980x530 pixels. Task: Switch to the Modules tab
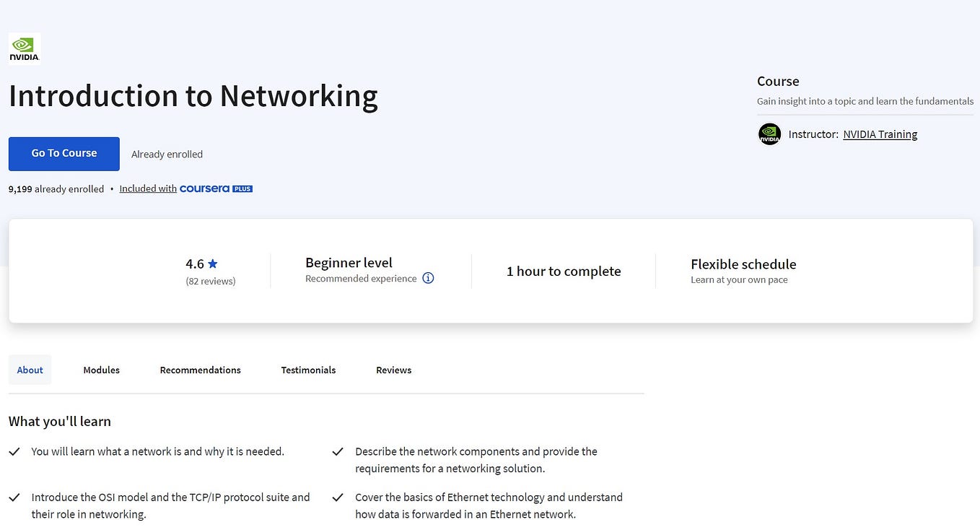pyautogui.click(x=101, y=370)
